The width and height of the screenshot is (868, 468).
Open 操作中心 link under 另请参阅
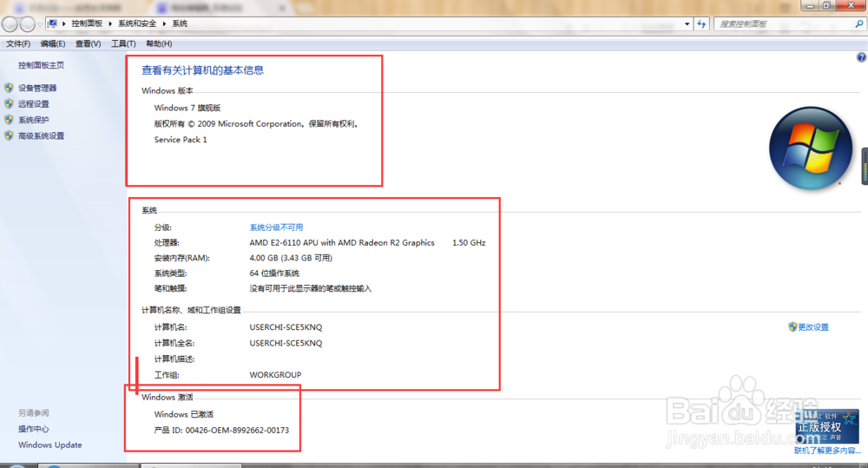(33, 429)
